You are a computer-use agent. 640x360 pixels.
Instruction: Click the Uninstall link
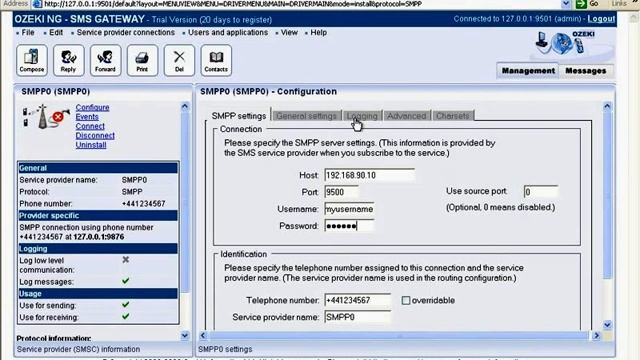pos(91,145)
